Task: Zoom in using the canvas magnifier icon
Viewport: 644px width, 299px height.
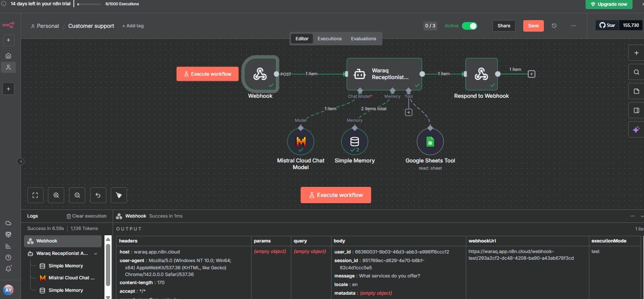Action: tap(56, 195)
